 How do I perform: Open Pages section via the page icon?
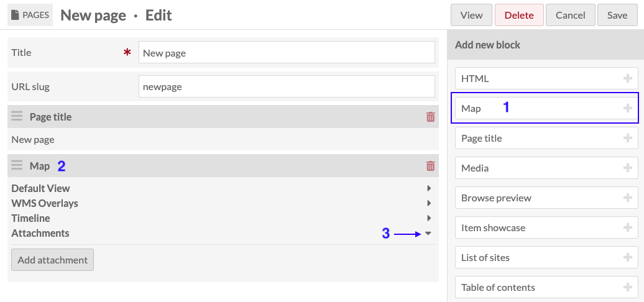tap(15, 15)
